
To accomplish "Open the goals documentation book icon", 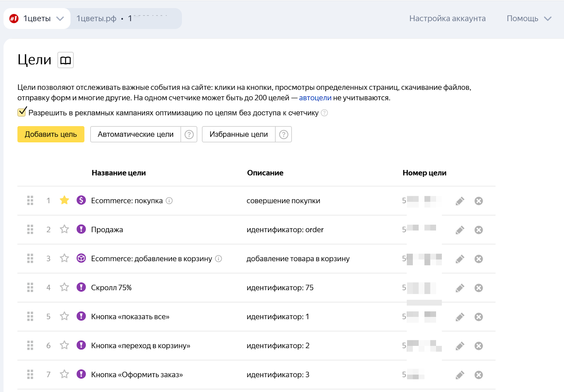I will click(66, 60).
